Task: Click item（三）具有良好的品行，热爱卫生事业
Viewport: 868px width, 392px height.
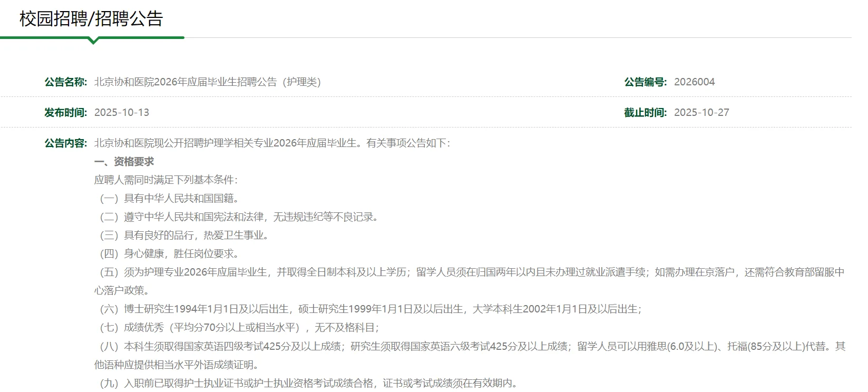Action: point(184,236)
